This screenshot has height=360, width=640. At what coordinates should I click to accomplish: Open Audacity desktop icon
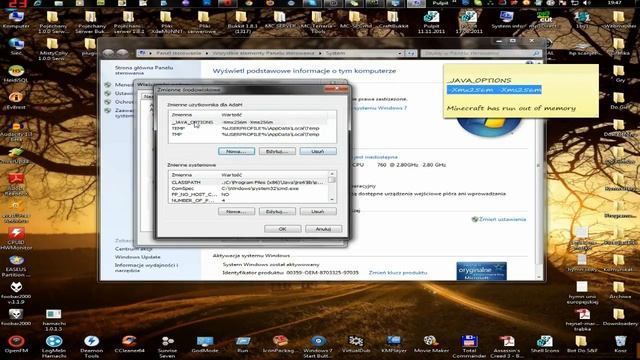16,131
